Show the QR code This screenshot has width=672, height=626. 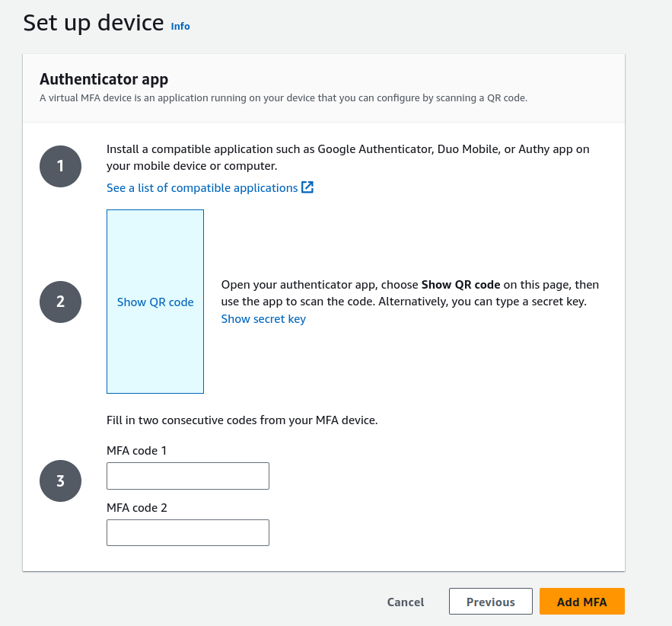[x=155, y=302]
